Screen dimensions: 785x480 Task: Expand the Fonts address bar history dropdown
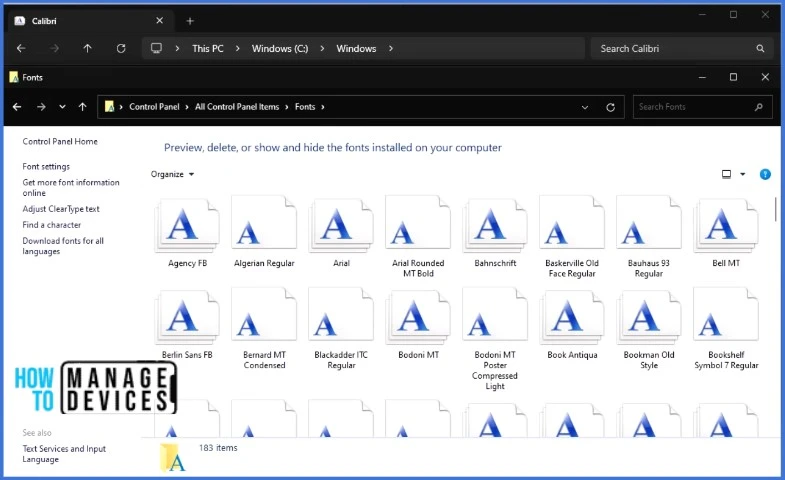point(584,107)
